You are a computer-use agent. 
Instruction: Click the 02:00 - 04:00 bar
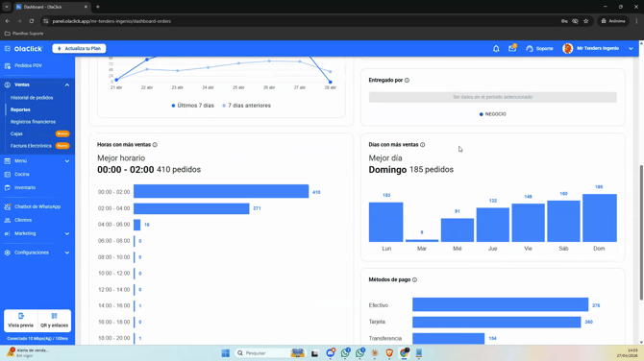[191, 208]
